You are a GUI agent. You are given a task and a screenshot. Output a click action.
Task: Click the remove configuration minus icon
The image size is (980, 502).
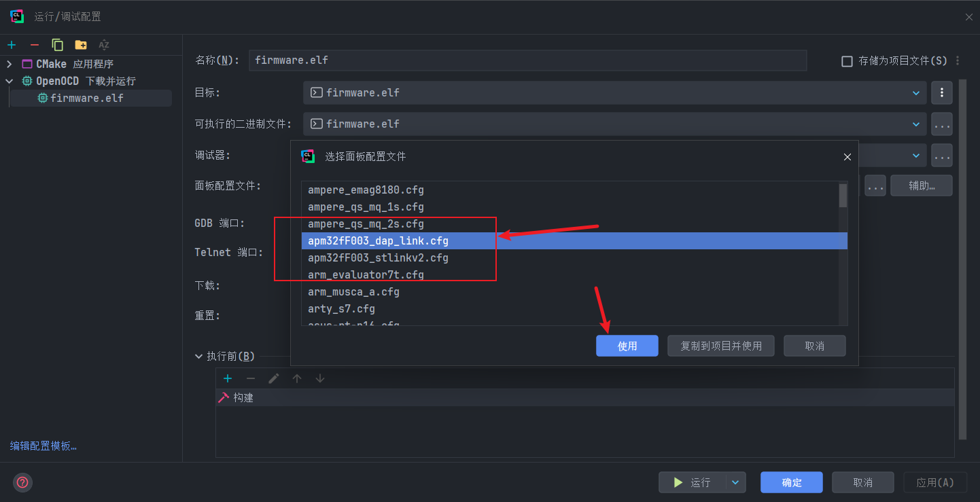pos(35,45)
